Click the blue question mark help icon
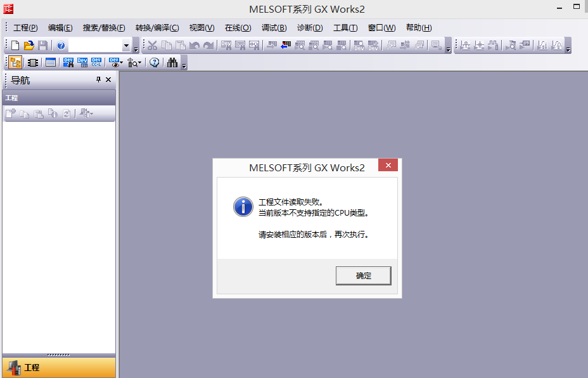 pyautogui.click(x=61, y=45)
